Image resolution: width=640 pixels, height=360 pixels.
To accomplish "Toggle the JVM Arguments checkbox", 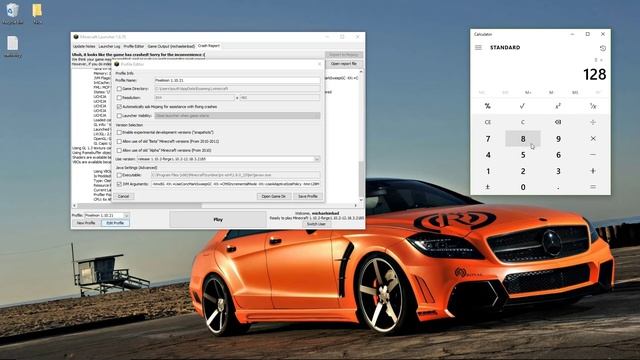I will coord(119,184).
